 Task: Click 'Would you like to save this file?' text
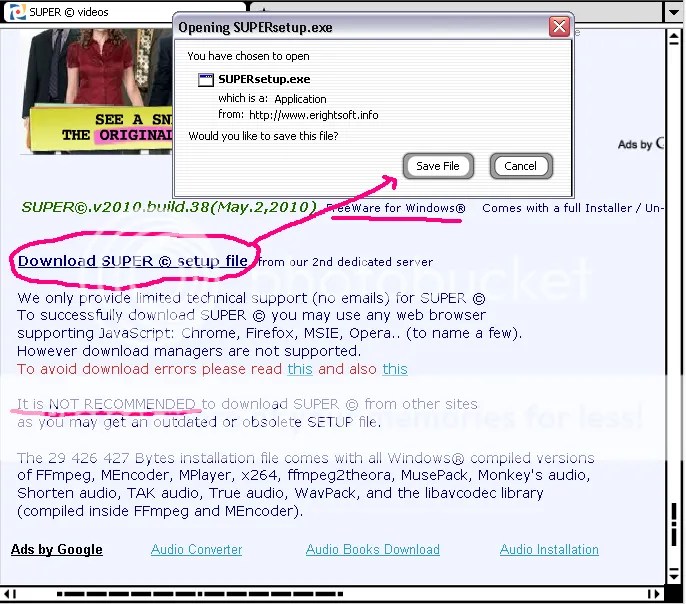(x=263, y=136)
